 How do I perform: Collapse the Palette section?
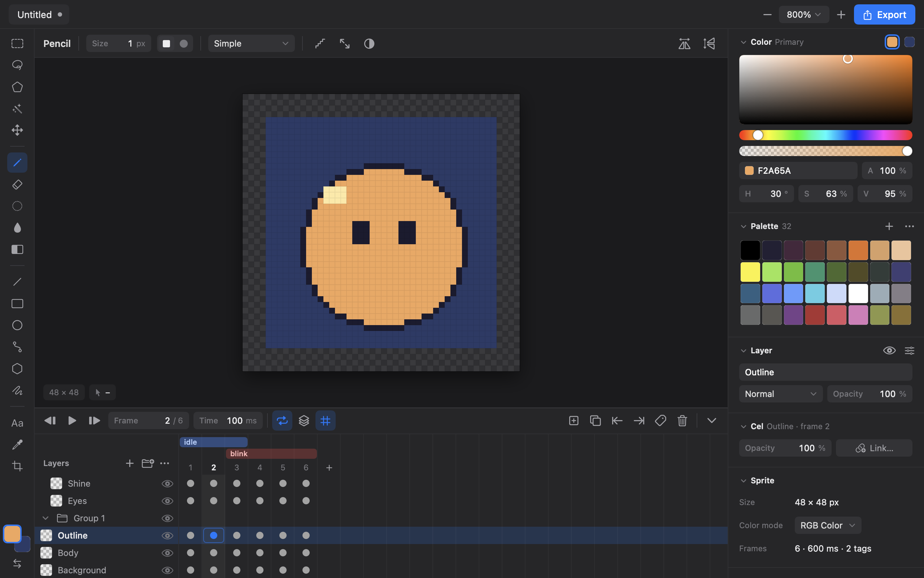click(743, 226)
